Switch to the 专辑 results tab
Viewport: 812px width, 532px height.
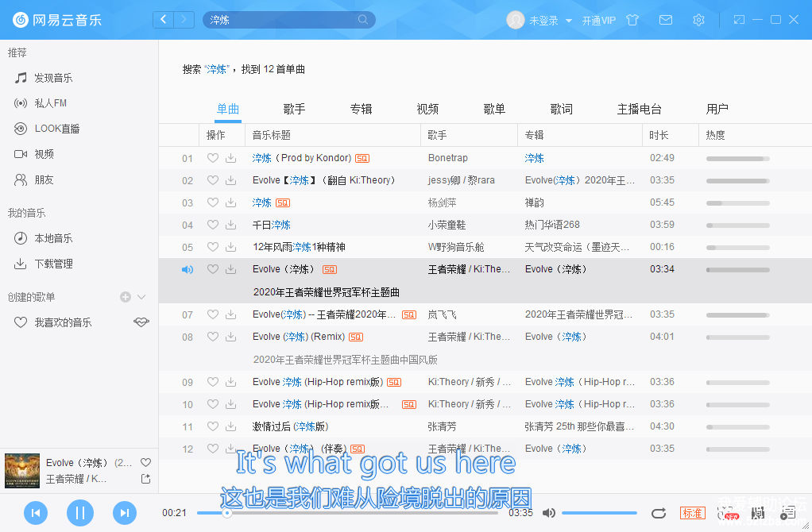(x=361, y=109)
